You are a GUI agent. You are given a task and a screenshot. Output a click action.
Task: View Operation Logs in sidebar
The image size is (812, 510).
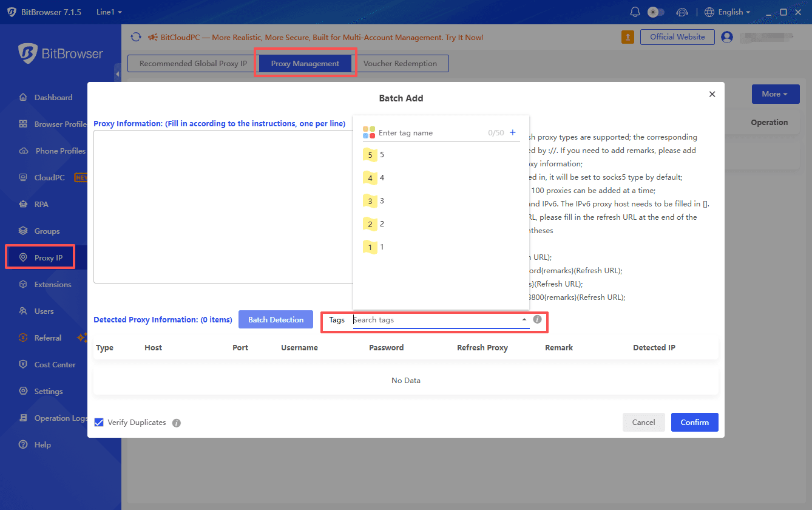[x=53, y=418]
